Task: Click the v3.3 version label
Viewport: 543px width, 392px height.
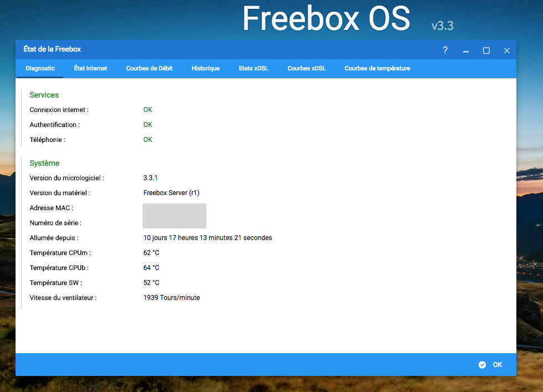Action: pos(442,26)
